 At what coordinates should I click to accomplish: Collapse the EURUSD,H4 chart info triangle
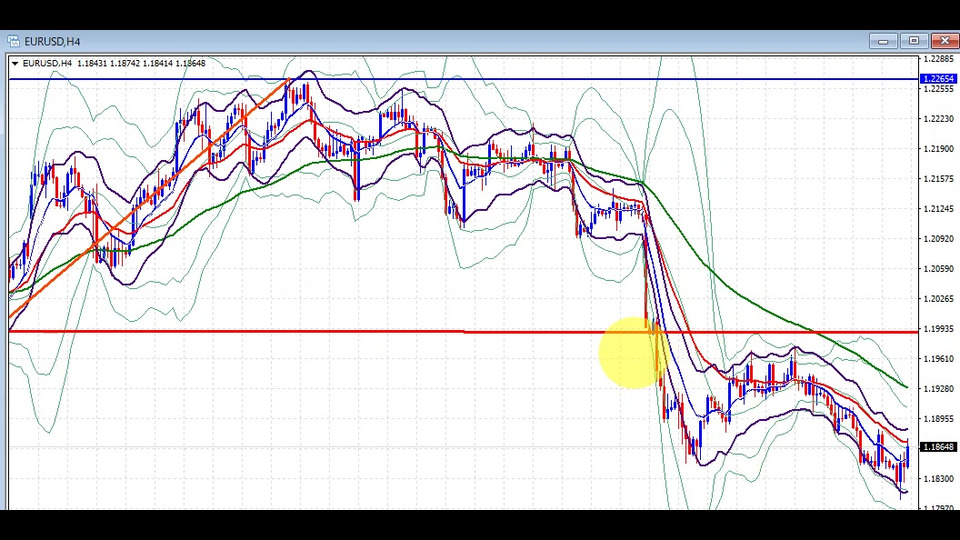click(x=15, y=64)
